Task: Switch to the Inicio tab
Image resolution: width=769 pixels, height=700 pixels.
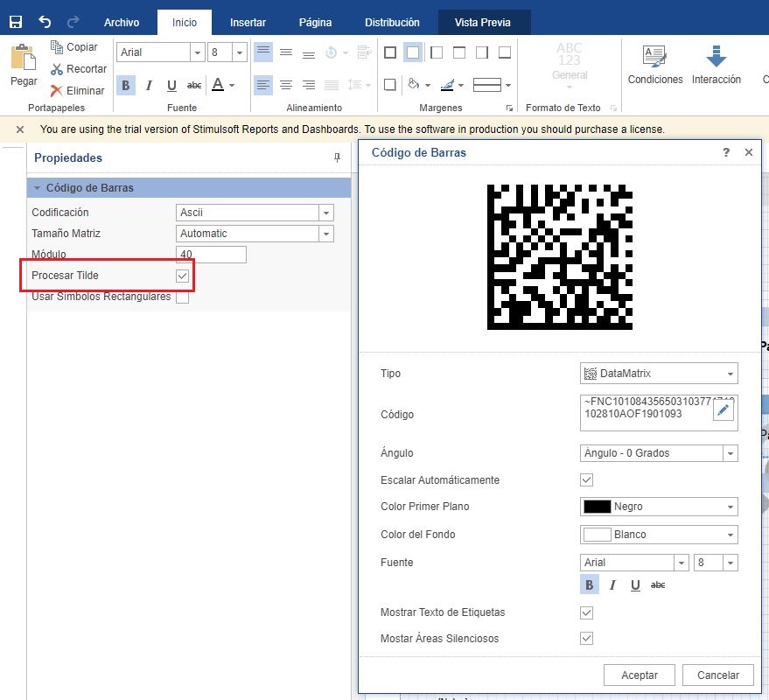Action: coord(185,23)
